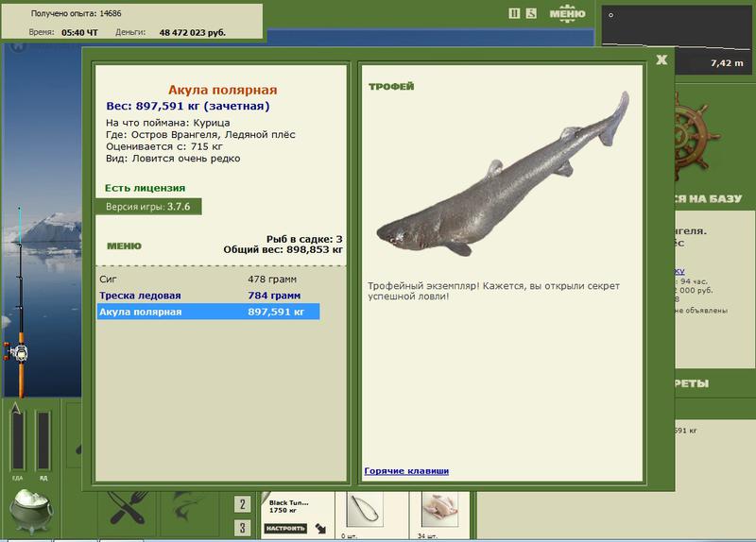Click the diagonal arrow next to НАСТРОИТЬ
Screen dimensions: 756x542
[320, 529]
